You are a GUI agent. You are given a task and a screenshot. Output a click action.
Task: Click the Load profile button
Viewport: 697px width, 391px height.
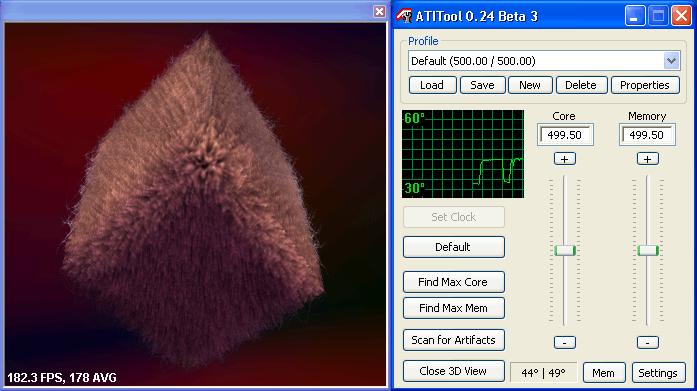(432, 85)
